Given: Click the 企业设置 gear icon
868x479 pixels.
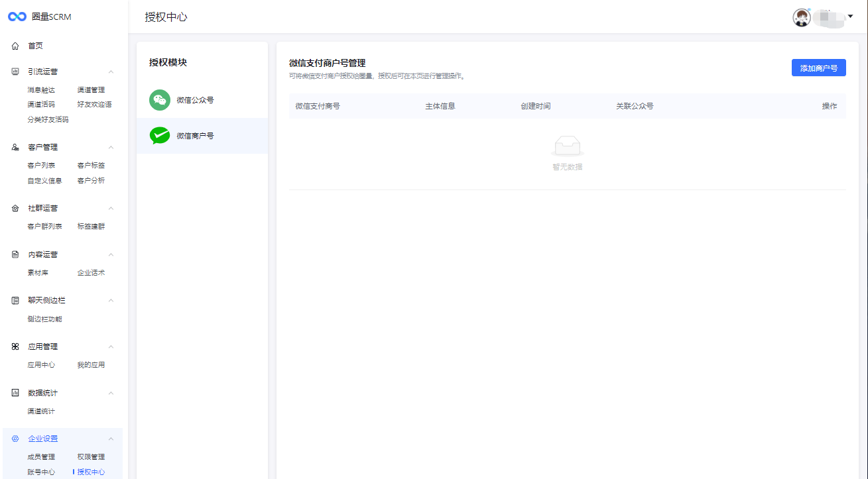Looking at the screenshot, I should 15,439.
